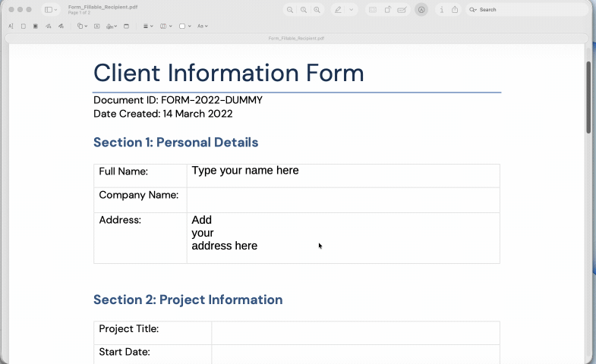Expand the highlight color options chevron
Viewport: 596px width, 364px height.
click(x=352, y=10)
